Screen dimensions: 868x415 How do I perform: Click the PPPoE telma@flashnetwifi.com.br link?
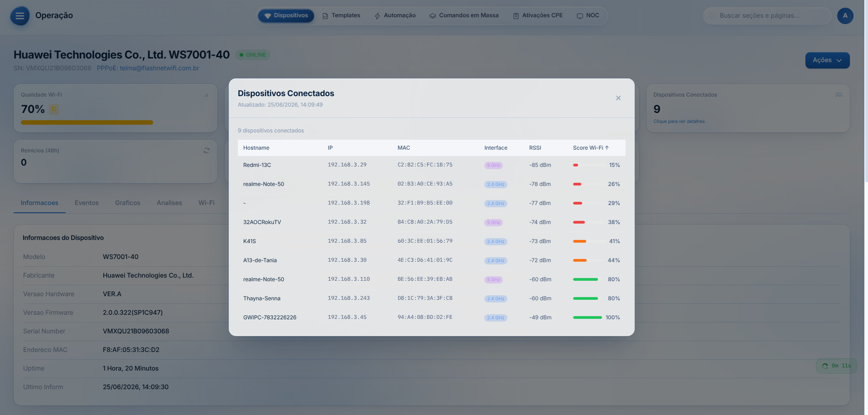[x=148, y=68]
